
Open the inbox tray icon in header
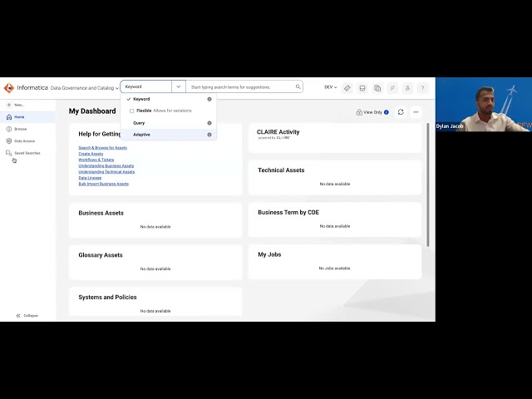pos(362,88)
